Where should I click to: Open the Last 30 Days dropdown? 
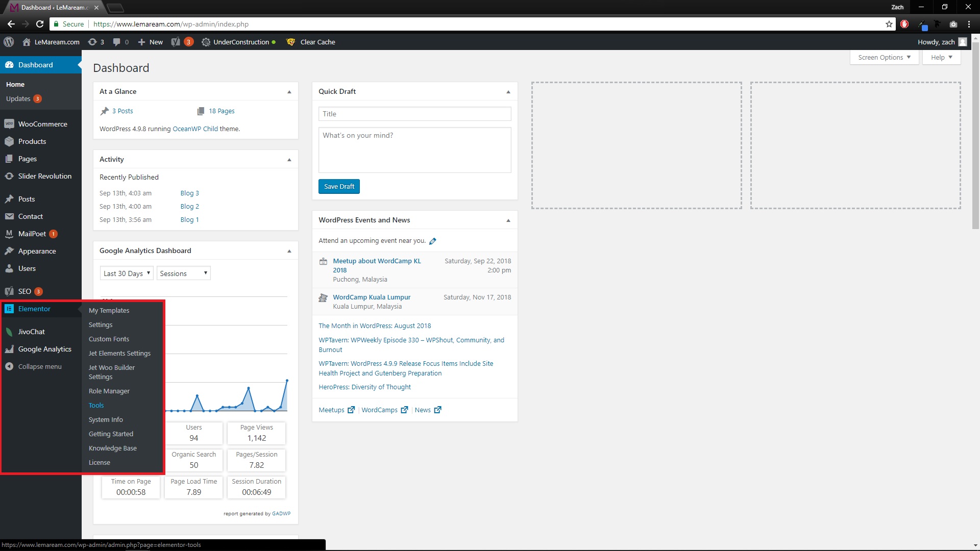[127, 273]
